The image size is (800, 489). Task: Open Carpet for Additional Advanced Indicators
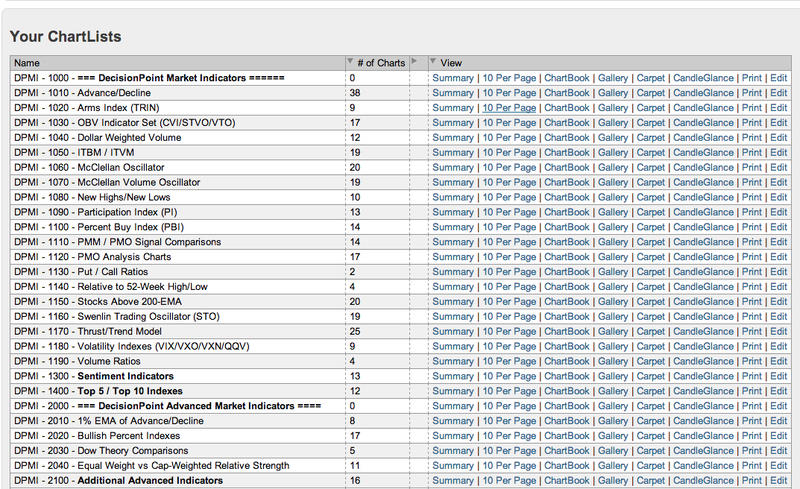pyautogui.click(x=651, y=480)
